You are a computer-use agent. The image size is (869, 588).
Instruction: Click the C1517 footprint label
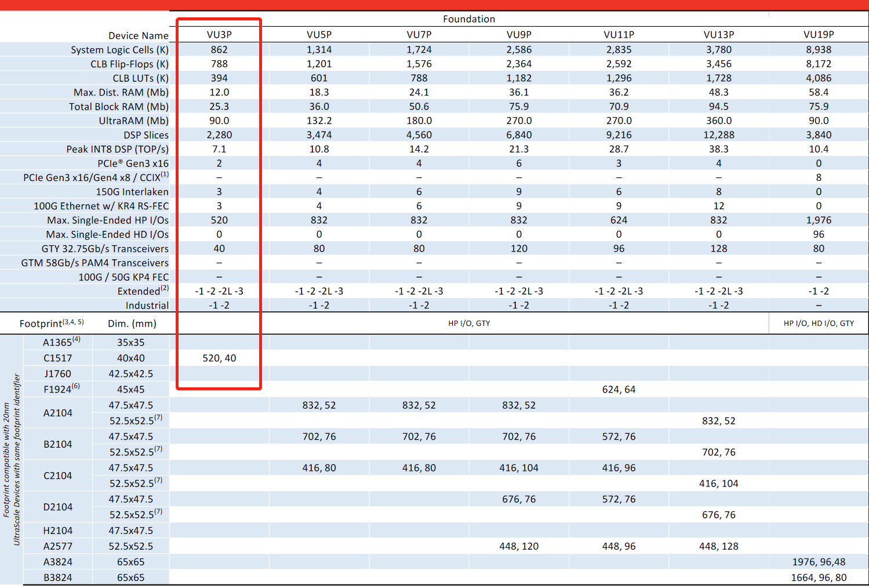(58, 358)
